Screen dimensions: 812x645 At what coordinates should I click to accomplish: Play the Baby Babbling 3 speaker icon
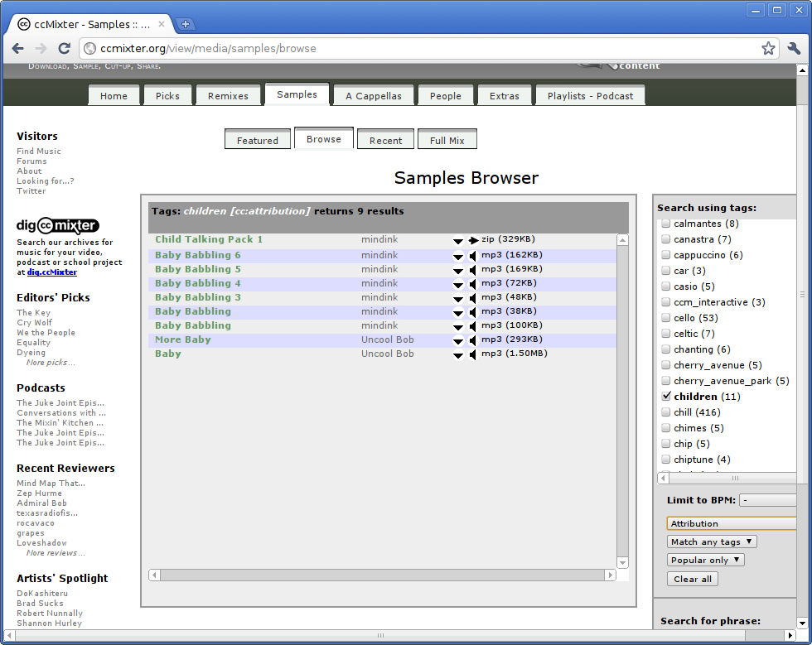(472, 297)
